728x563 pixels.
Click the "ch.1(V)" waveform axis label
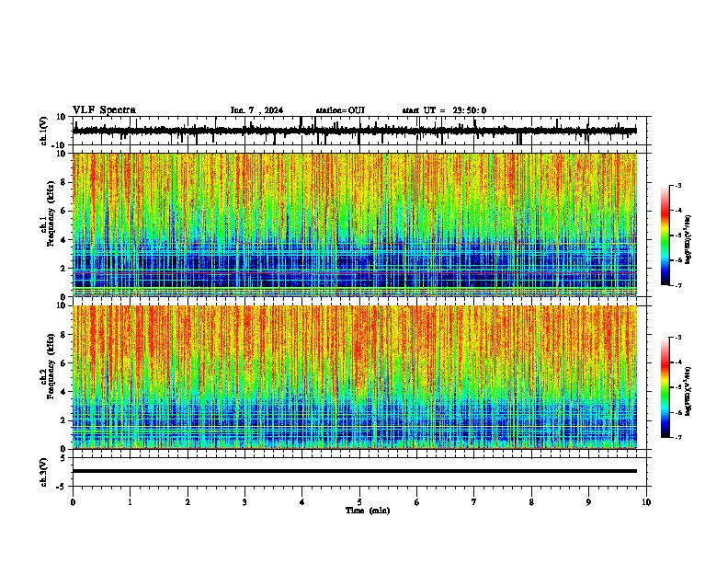(44, 131)
